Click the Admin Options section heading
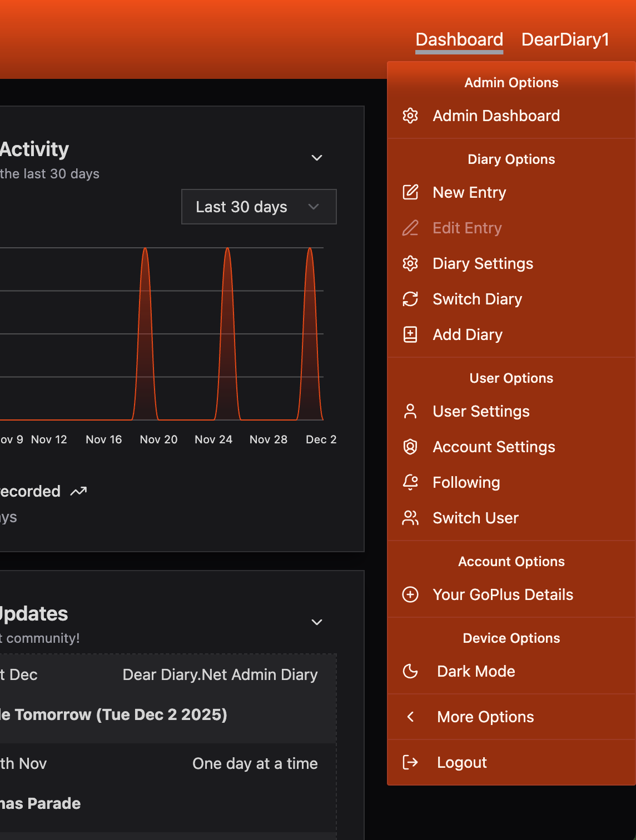The width and height of the screenshot is (636, 840). pyautogui.click(x=511, y=83)
